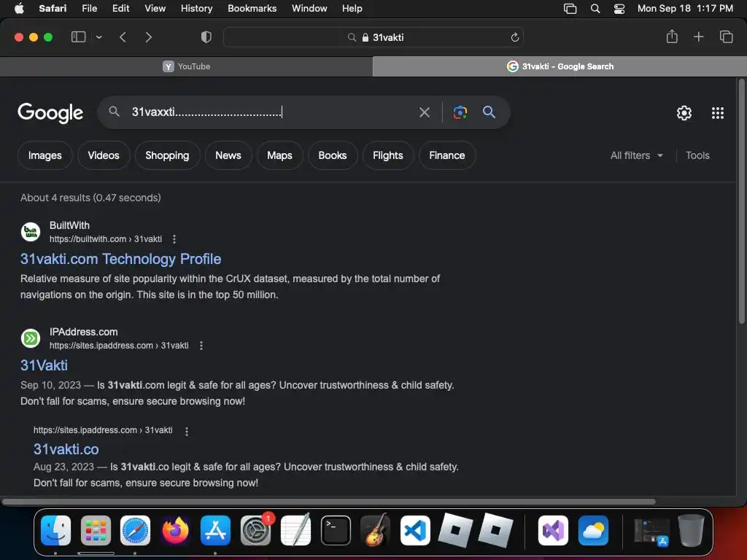Filter results by Finance

pos(447,155)
